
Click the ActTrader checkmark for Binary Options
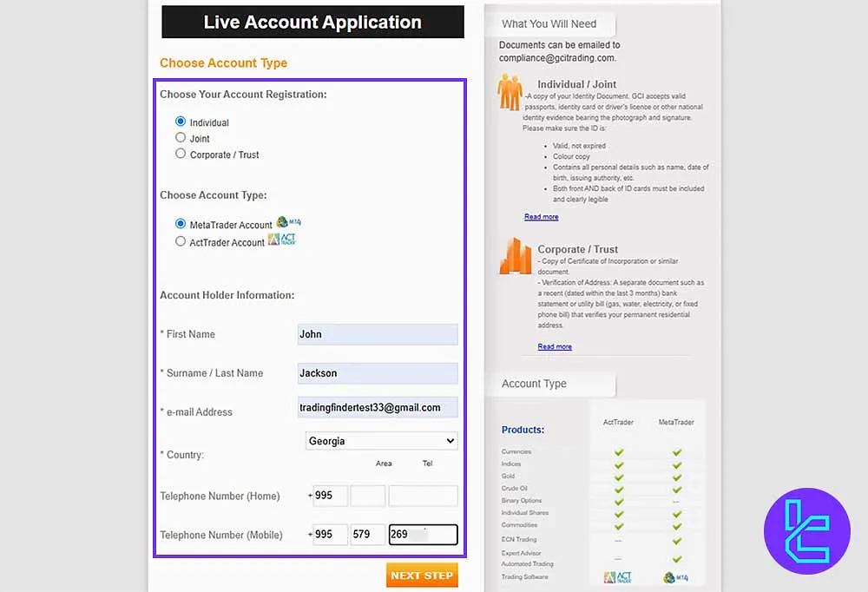click(x=619, y=502)
